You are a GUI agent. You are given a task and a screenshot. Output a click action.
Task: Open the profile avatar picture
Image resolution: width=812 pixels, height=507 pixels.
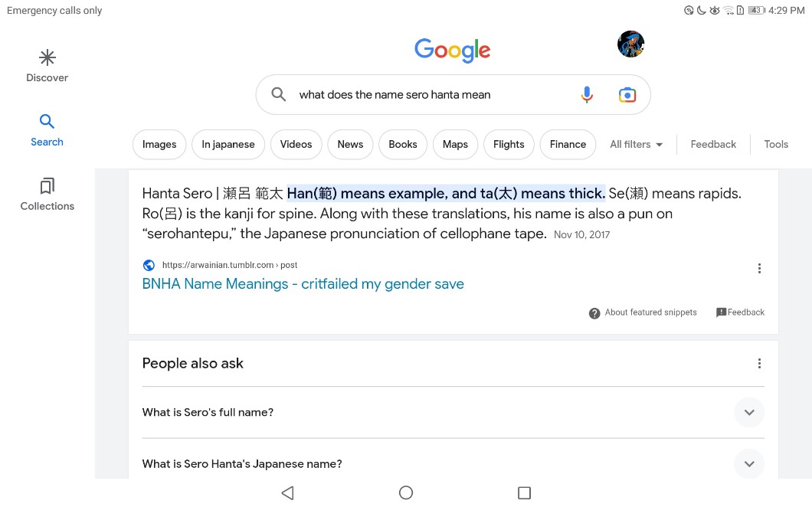(x=630, y=44)
